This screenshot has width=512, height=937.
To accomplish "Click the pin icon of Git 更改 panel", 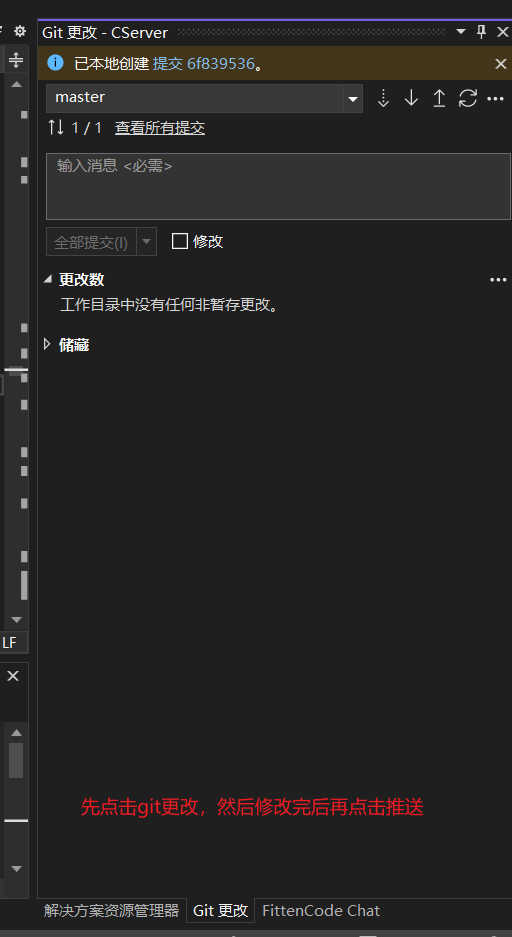I will pyautogui.click(x=482, y=32).
